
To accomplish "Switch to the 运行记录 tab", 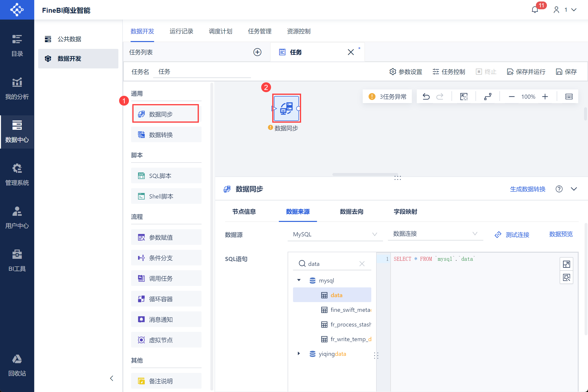I will click(181, 31).
